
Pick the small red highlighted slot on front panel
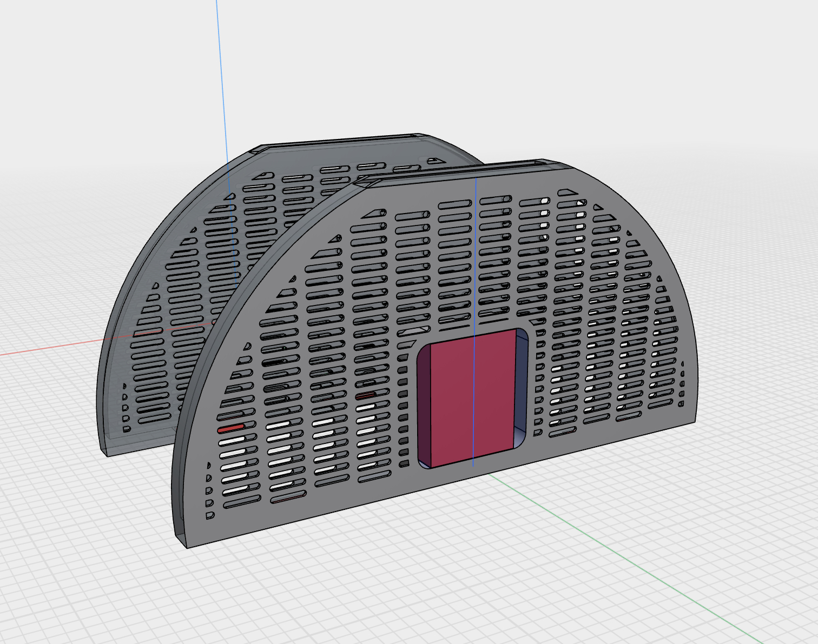click(231, 428)
